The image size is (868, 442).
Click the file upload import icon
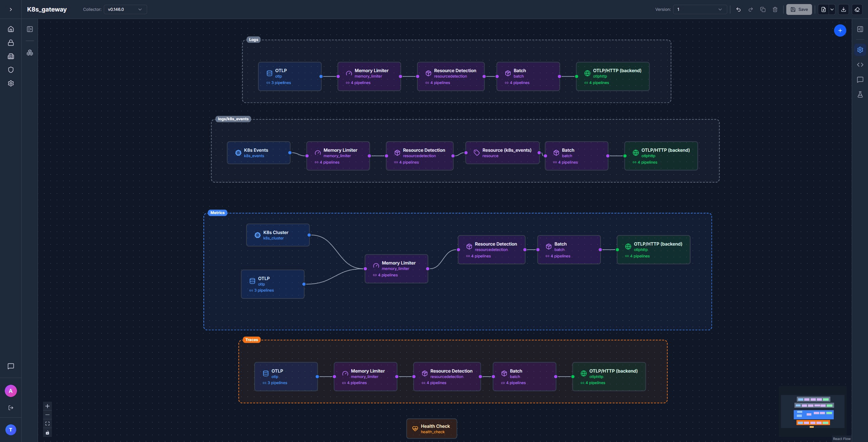point(823,9)
